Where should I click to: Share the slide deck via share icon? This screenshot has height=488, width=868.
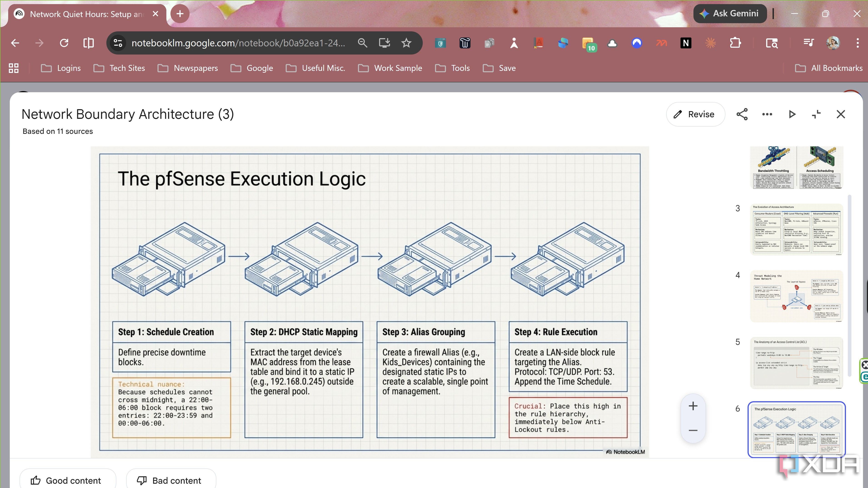[x=742, y=114]
